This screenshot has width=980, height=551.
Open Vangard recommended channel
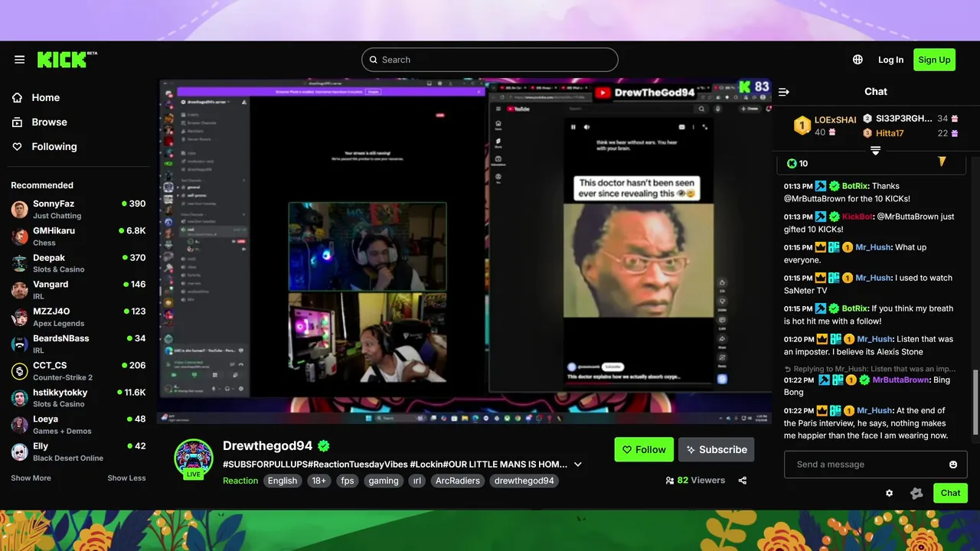pos(78,290)
